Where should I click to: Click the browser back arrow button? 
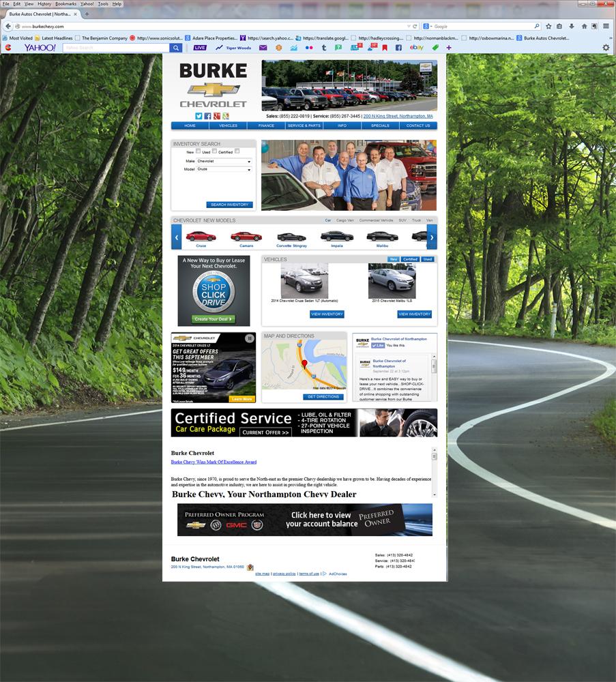8,26
